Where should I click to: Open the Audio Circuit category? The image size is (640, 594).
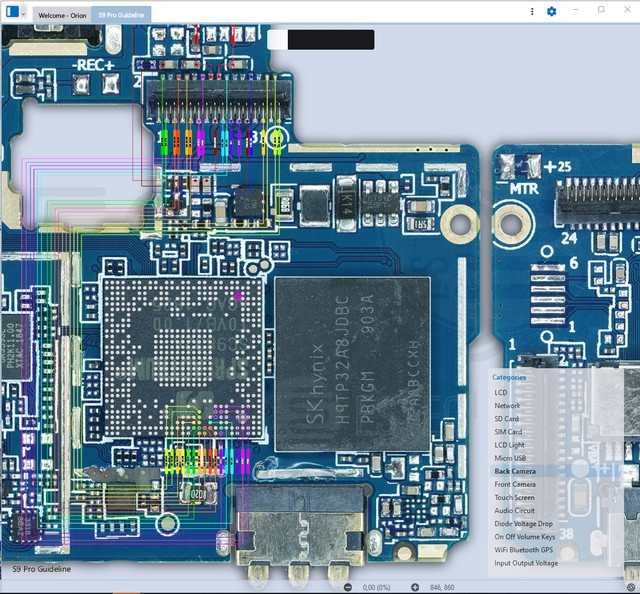514,510
